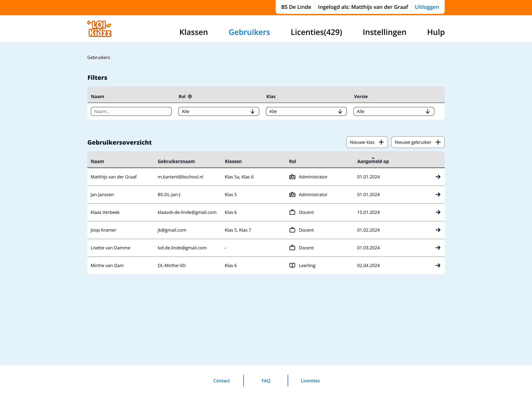This screenshot has height=396, width=532.
Task: Open Joop Kramer row arrow
Action: pyautogui.click(x=438, y=230)
